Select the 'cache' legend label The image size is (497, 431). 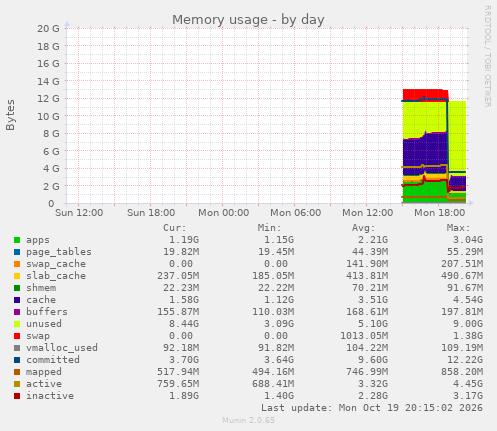[41, 300]
